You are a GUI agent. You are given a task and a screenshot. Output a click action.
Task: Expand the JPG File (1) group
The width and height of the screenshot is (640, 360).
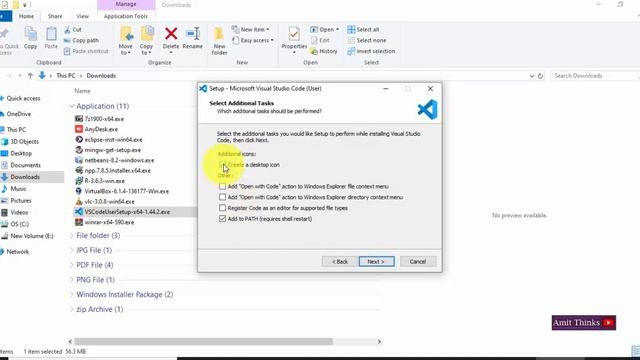pyautogui.click(x=72, y=250)
